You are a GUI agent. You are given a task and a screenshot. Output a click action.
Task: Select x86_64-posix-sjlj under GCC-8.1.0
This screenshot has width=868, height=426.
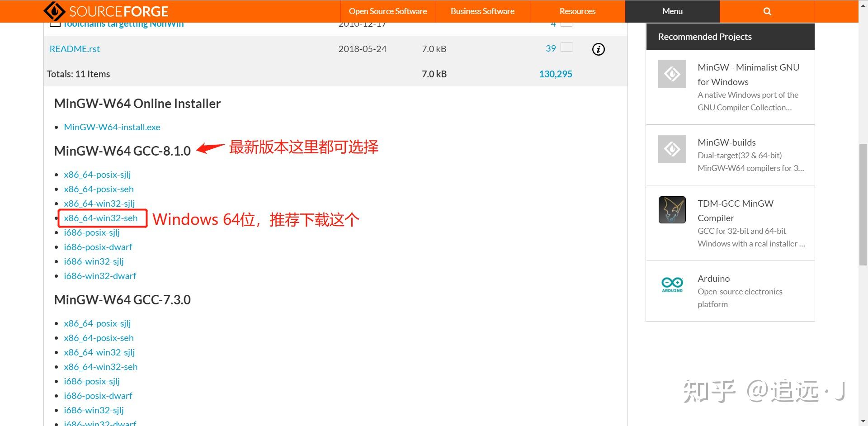[x=97, y=175]
